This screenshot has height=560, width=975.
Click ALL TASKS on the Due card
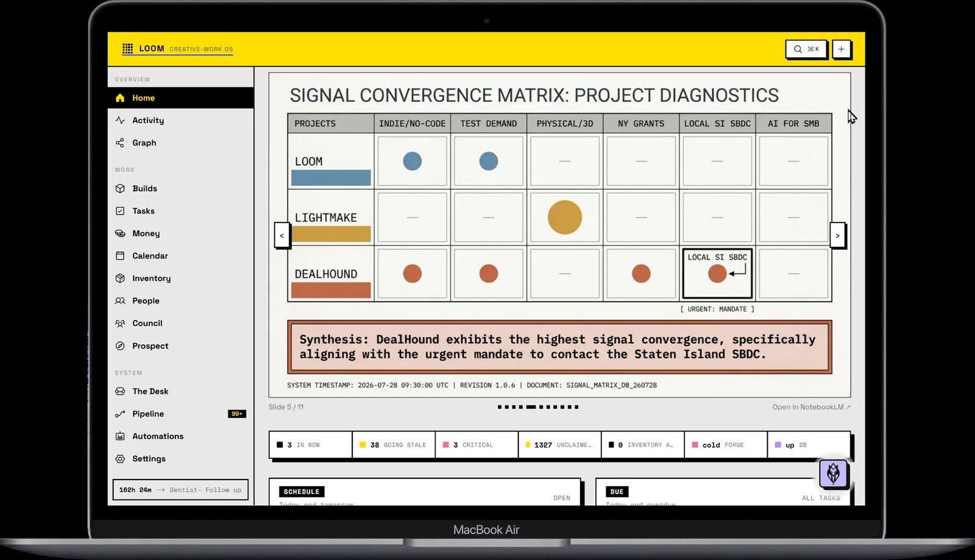[x=821, y=498]
